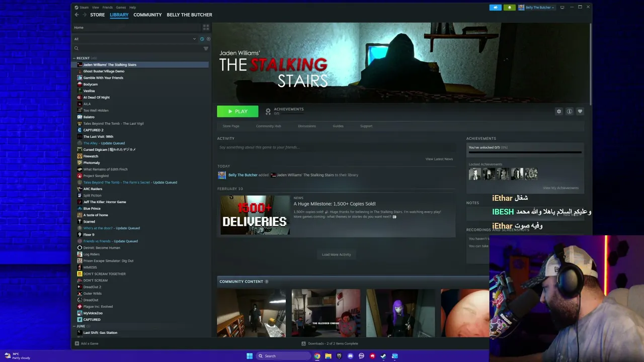This screenshot has height=362, width=644.
Task: Select Last Shift: Gas Station
Action: click(x=100, y=333)
